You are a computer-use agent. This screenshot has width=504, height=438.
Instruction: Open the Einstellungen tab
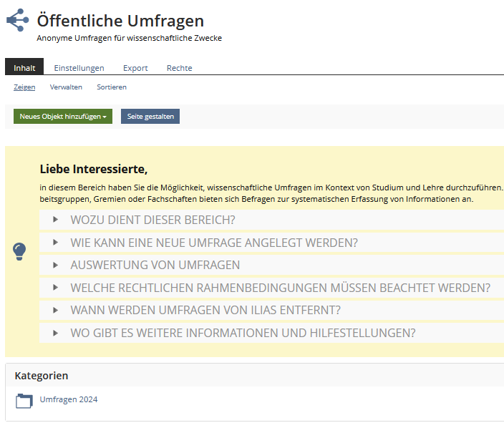pos(79,68)
